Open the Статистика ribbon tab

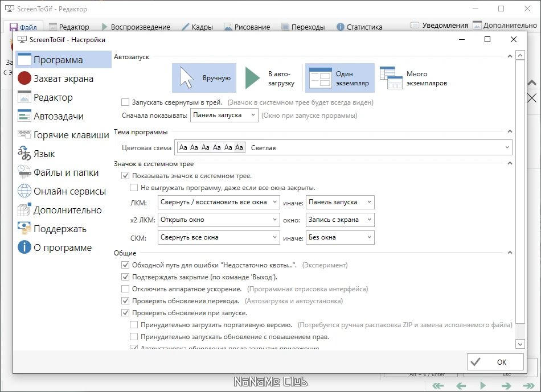[359, 27]
